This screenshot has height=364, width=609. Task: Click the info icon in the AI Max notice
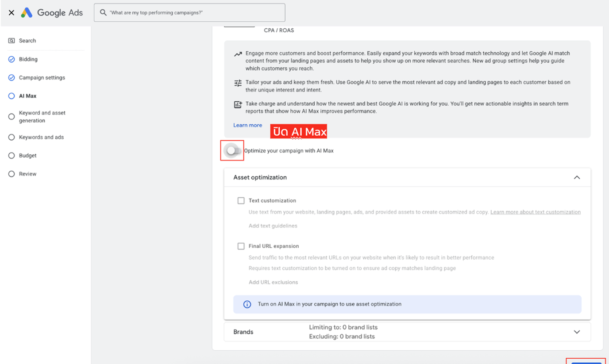point(247,304)
